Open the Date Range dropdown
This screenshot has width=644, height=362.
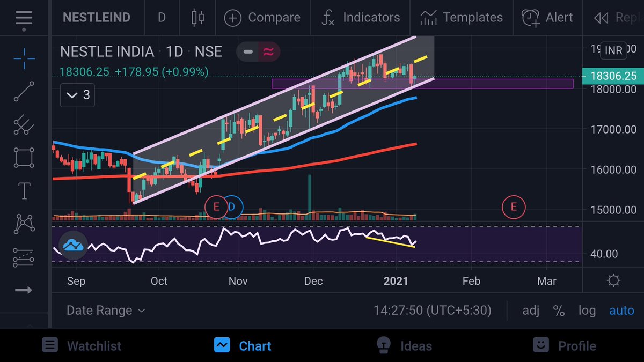tap(106, 310)
